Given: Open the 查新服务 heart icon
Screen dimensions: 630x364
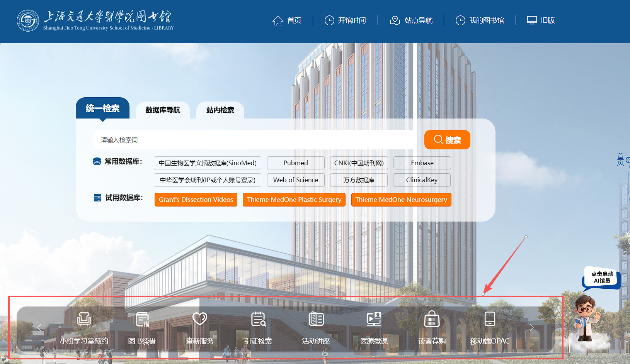Looking at the screenshot, I should pyautogui.click(x=200, y=319).
